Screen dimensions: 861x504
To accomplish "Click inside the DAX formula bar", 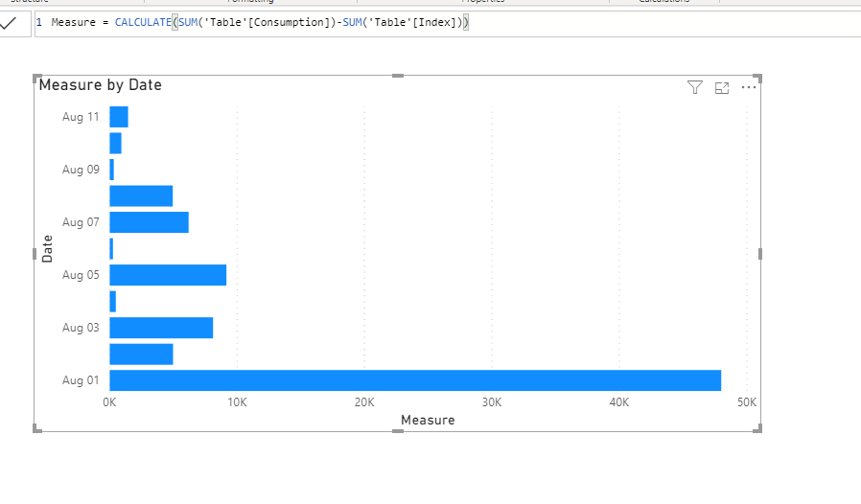I will click(x=448, y=24).
